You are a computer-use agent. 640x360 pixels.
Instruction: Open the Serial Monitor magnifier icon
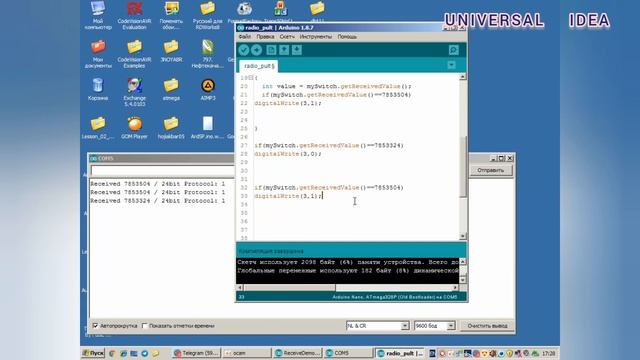[453, 50]
